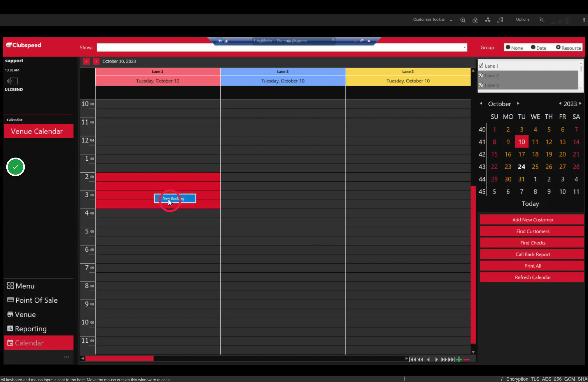Click the single left step arrow at bottom

(429, 359)
